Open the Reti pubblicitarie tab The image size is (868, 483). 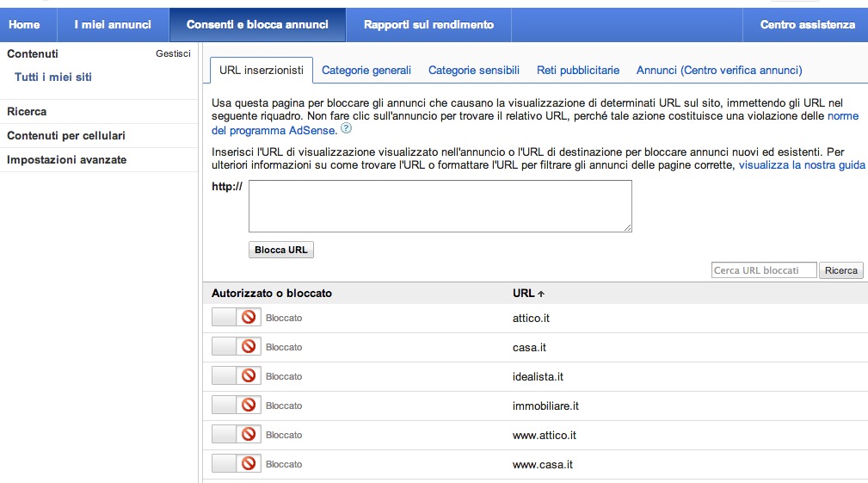coord(578,71)
